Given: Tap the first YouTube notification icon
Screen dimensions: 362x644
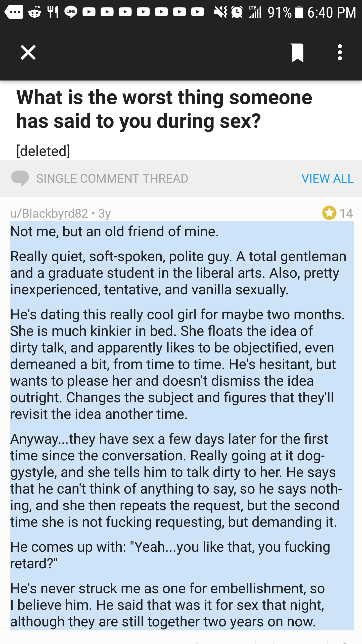Looking at the screenshot, I should coord(89,12).
